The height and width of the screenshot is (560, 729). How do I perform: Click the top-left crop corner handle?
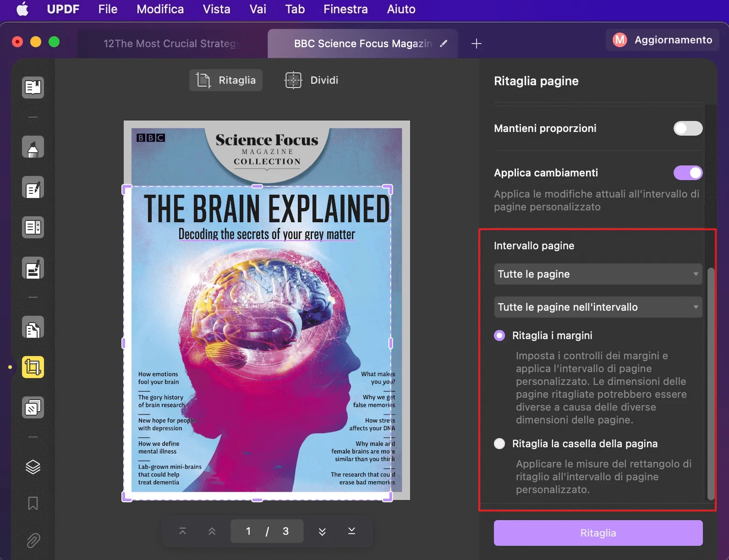point(127,189)
